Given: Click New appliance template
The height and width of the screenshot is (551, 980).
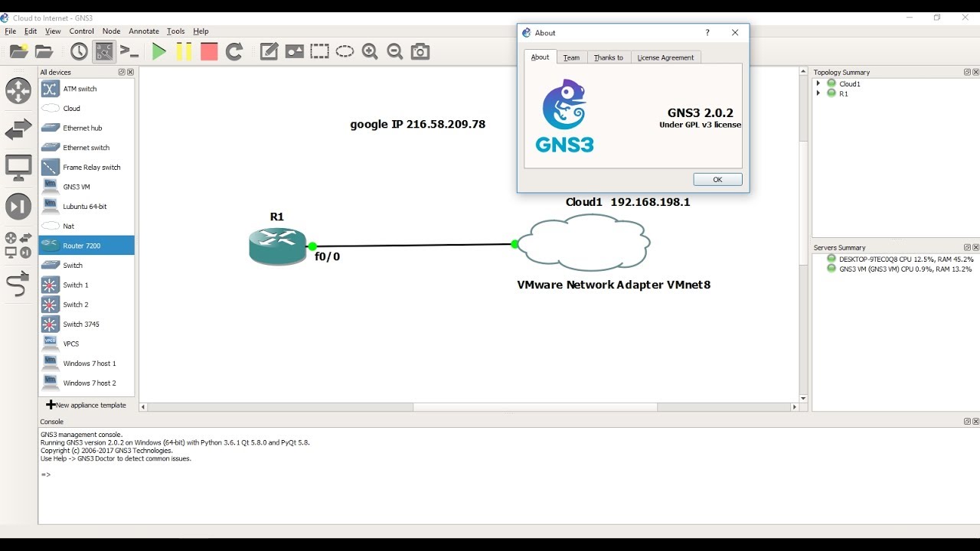Looking at the screenshot, I should [x=87, y=405].
